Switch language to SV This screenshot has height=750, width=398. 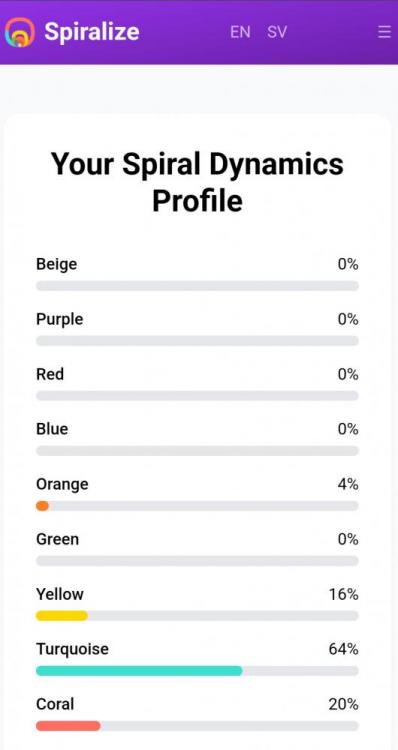click(277, 32)
